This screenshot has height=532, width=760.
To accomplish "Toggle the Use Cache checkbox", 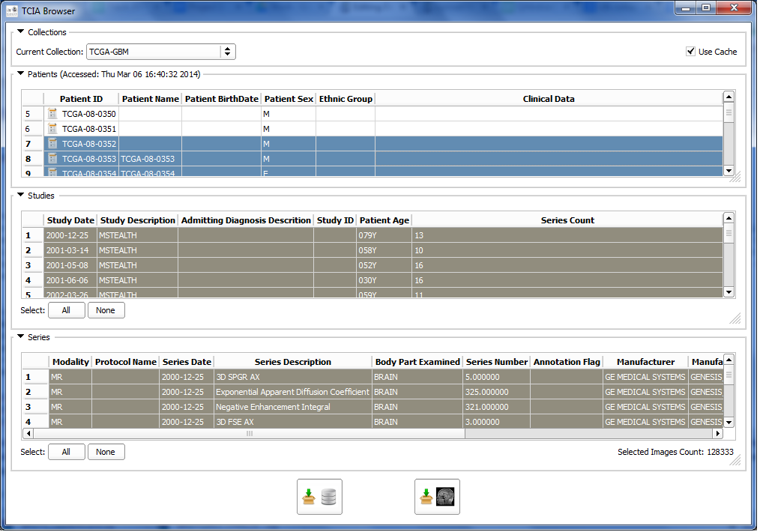I will tap(690, 52).
